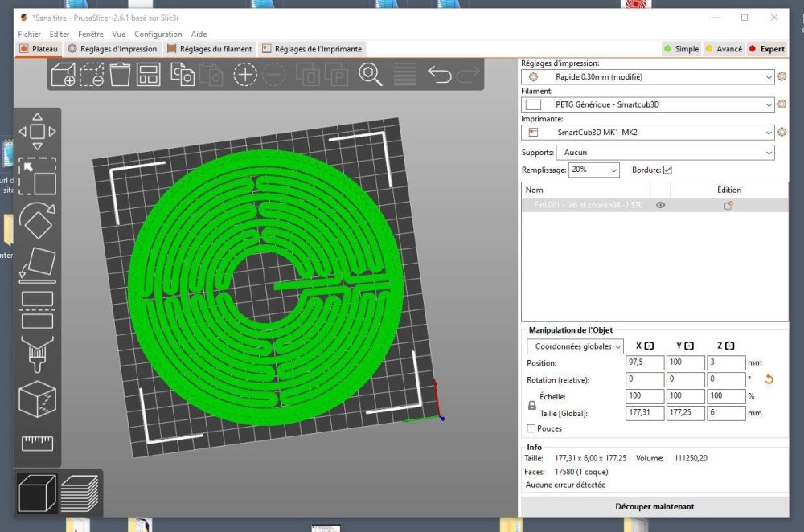Open the Configuration menu
Image resolution: width=804 pixels, height=532 pixels.
coord(158,35)
